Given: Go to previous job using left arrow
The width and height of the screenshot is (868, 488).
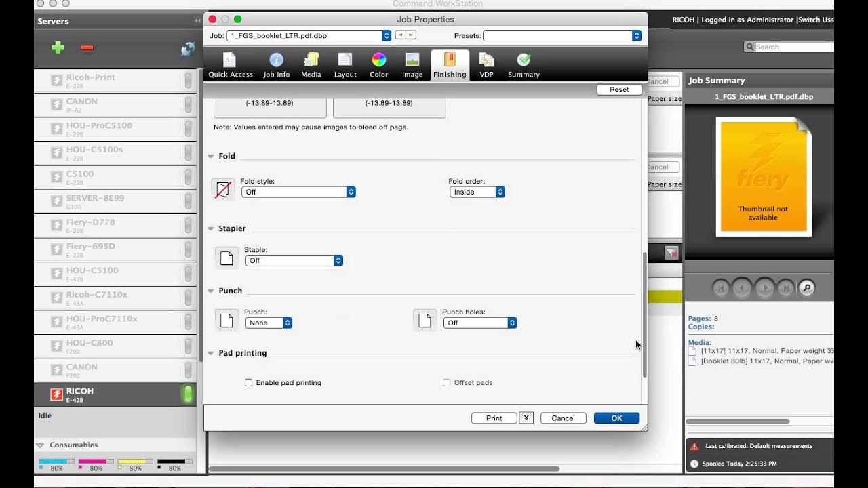Looking at the screenshot, I should 400,35.
